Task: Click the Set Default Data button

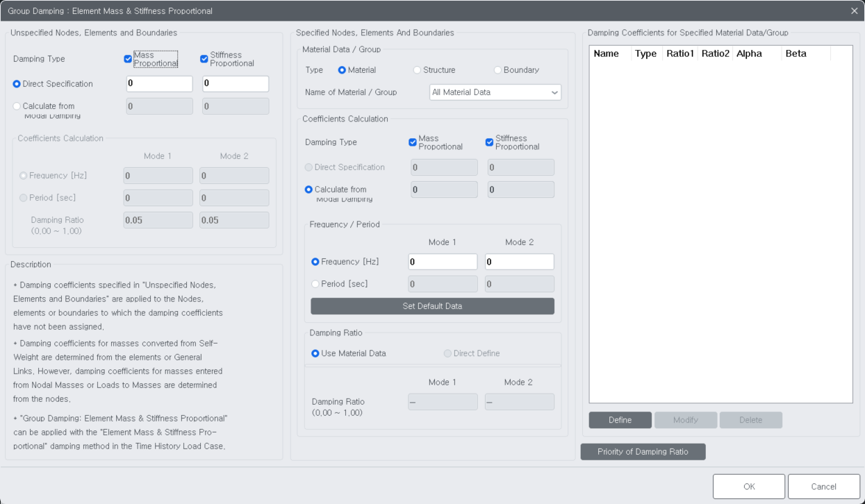Action: 432,305
